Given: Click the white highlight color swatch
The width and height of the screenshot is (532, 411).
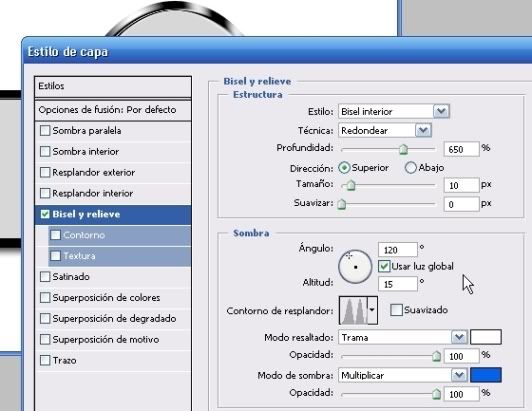Looking at the screenshot, I should (486, 337).
